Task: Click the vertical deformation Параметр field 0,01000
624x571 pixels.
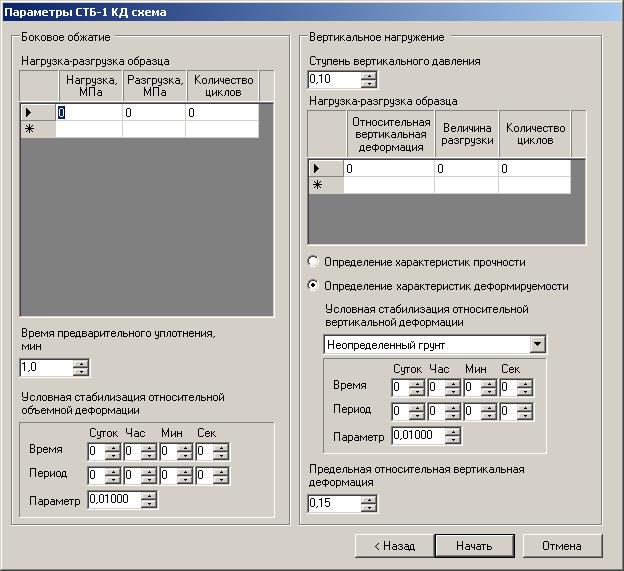Action: 419,435
